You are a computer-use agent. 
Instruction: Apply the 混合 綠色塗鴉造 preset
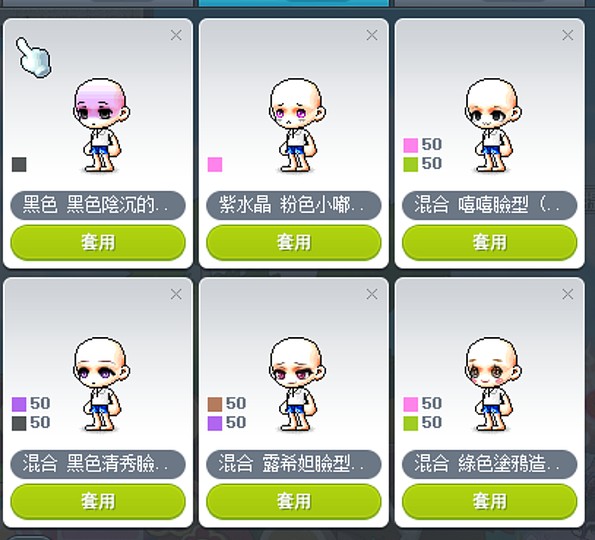490,501
